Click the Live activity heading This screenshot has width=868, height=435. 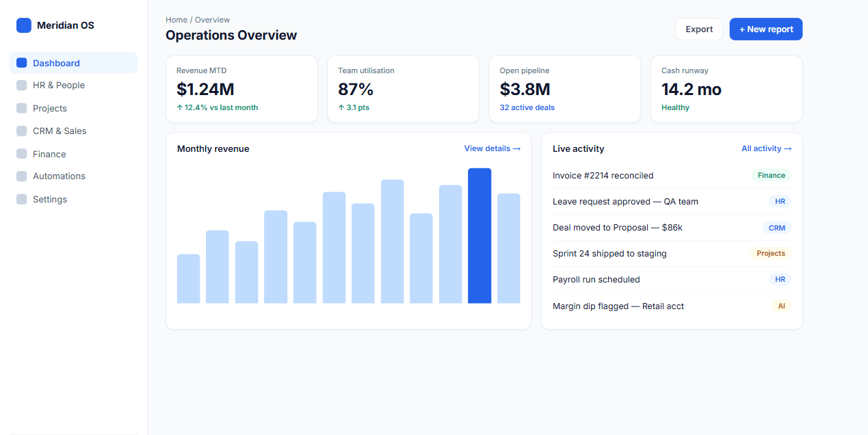579,148
